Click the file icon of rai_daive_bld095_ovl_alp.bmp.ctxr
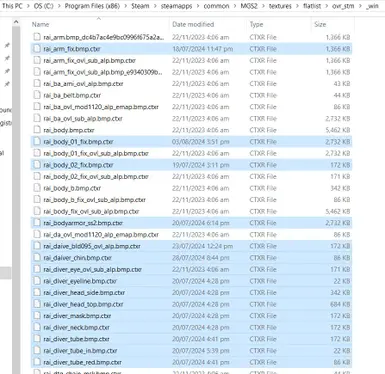 click(37, 246)
